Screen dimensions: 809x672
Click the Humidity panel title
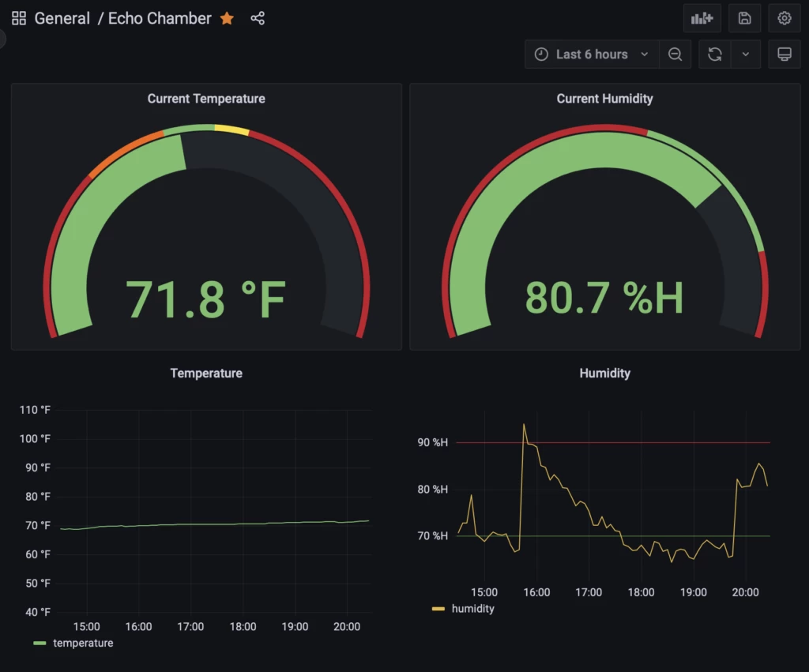click(x=604, y=373)
